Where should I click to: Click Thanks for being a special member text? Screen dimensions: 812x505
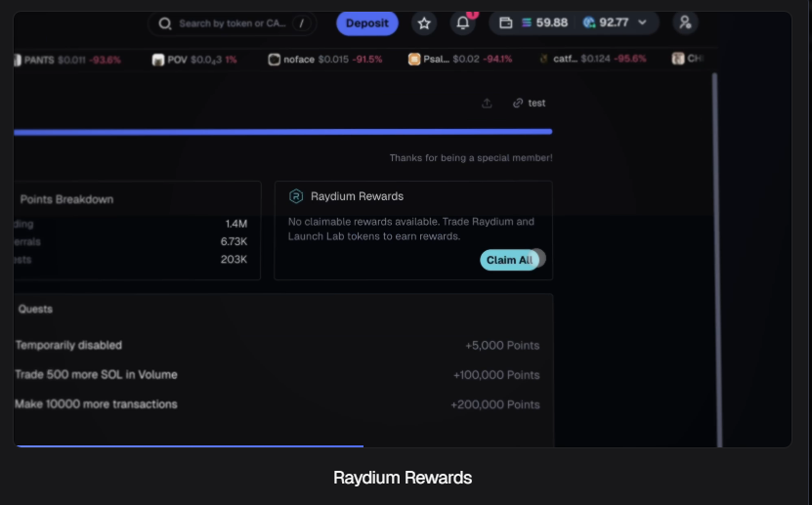471,158
